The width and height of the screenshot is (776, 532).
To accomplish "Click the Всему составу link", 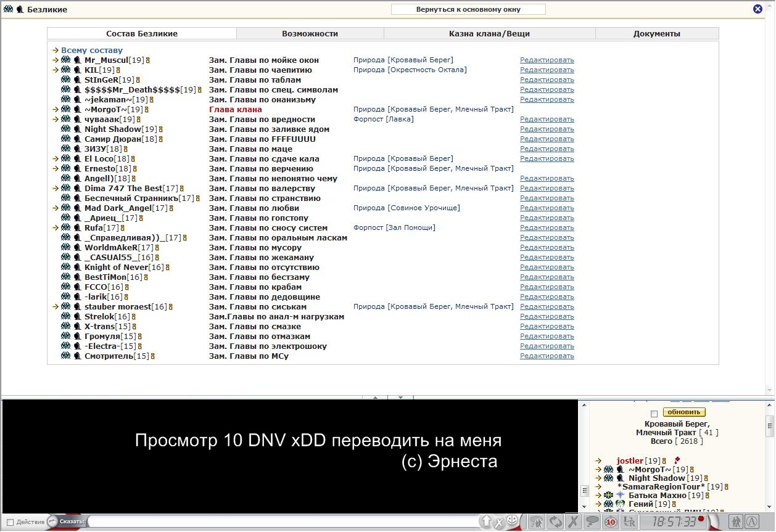I will (x=92, y=51).
